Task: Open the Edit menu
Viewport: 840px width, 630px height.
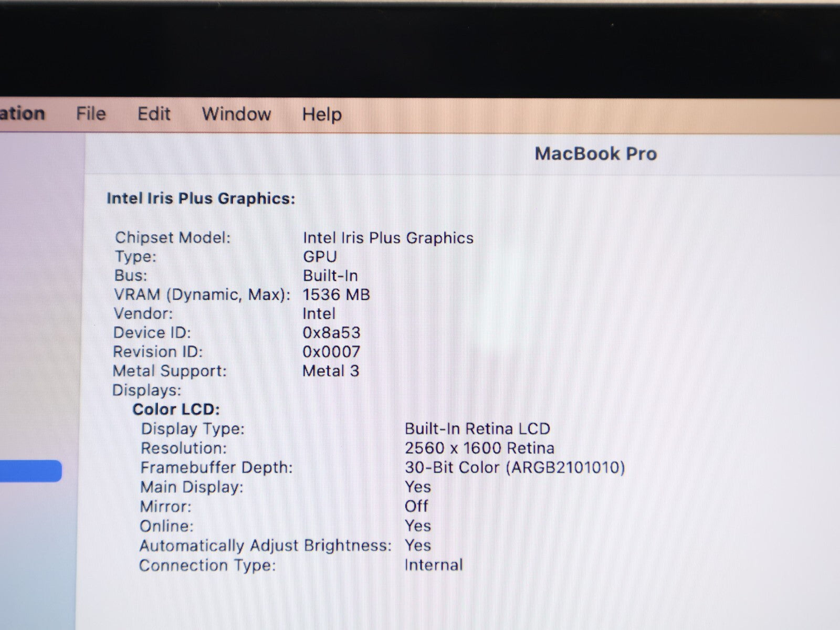Action: click(x=154, y=114)
